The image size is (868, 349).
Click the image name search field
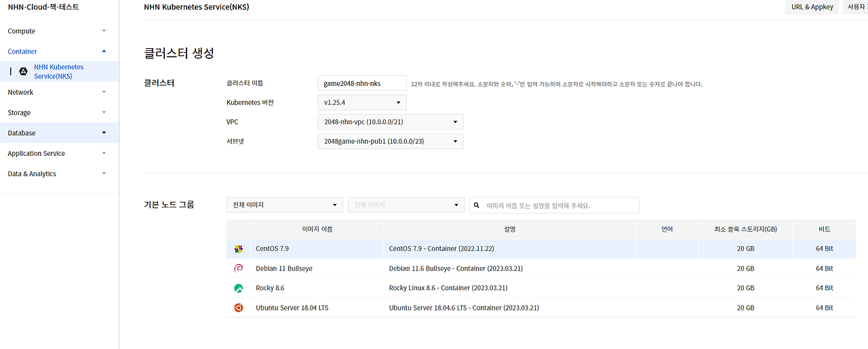click(554, 205)
